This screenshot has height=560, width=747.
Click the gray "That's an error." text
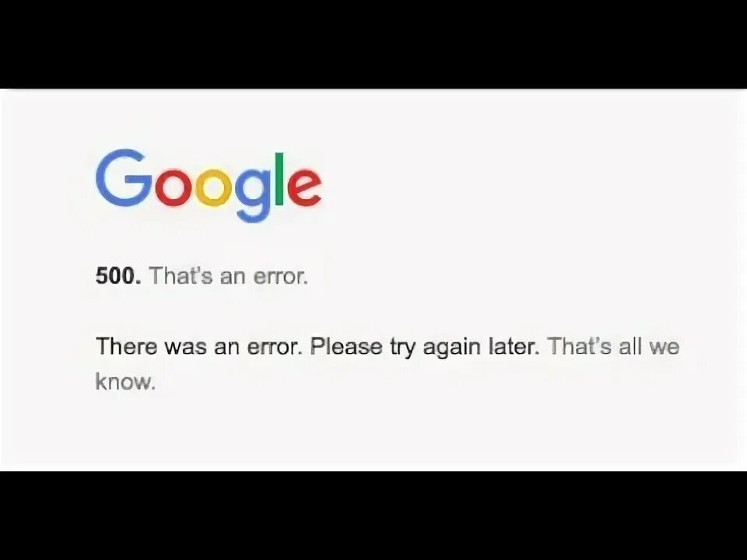coord(228,275)
